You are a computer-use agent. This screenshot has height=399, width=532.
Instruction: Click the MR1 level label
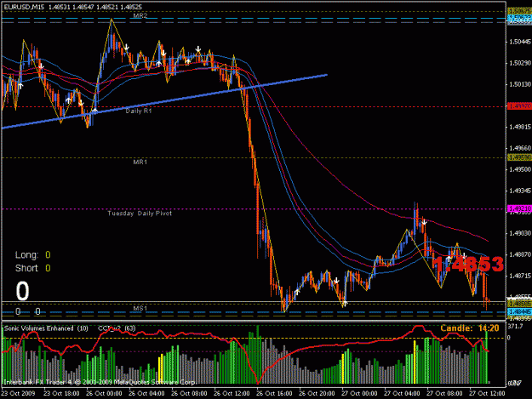pos(140,162)
